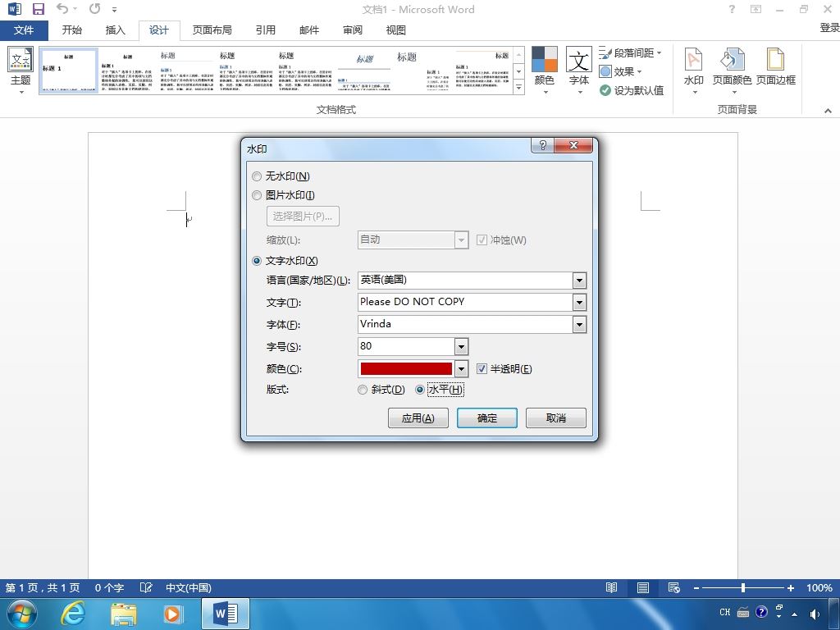
Task: Click Sign in (登录) link
Action: (829, 28)
